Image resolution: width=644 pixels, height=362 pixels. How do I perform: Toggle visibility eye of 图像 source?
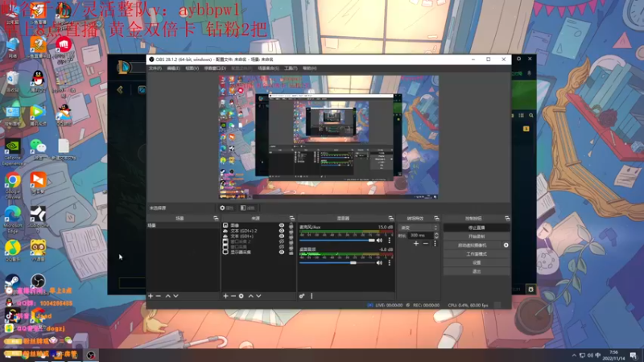[281, 225]
